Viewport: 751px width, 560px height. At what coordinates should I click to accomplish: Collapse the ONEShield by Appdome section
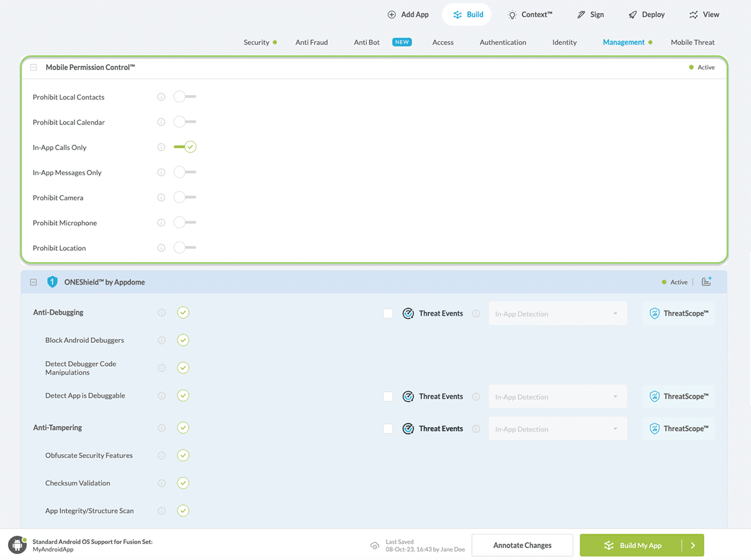point(34,282)
